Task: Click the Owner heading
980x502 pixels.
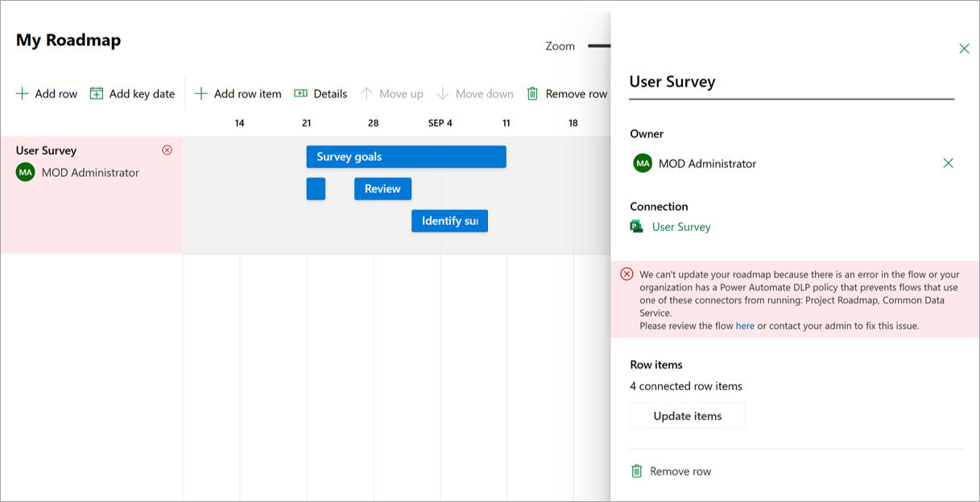Action: [647, 134]
